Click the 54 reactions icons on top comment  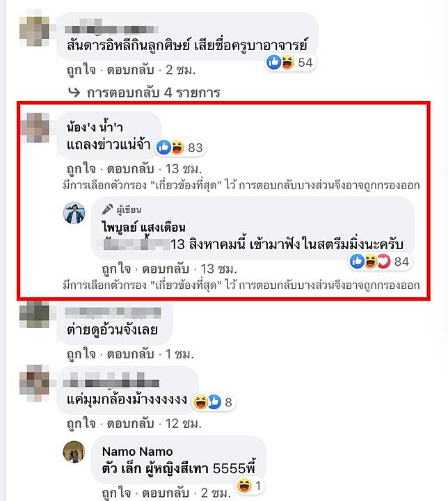click(x=290, y=63)
